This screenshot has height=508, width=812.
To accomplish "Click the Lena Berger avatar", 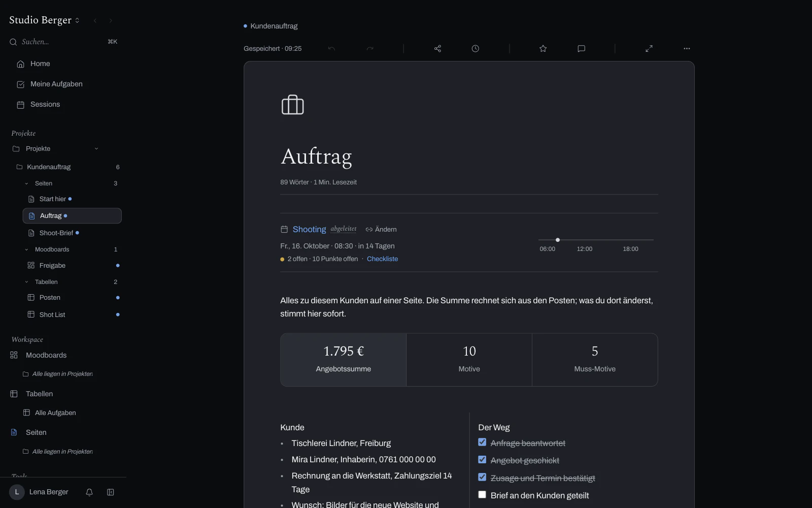I will (17, 492).
